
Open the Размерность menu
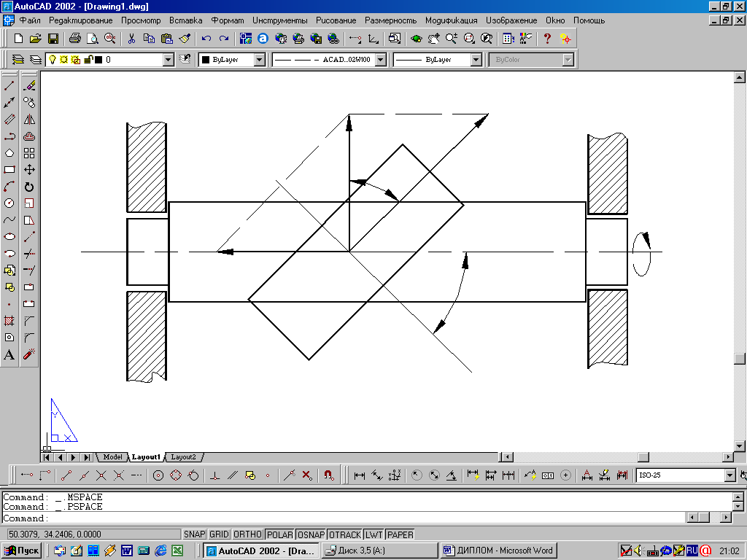[391, 20]
